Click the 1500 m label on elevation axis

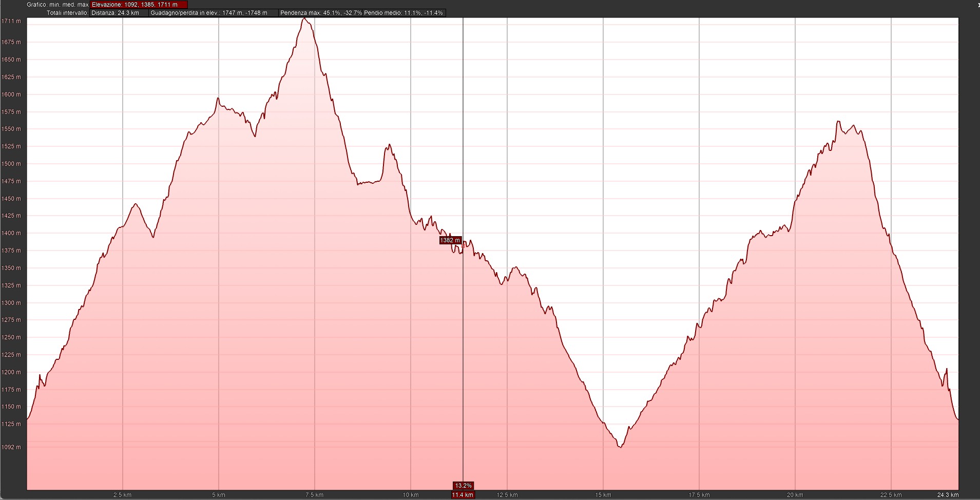point(11,164)
